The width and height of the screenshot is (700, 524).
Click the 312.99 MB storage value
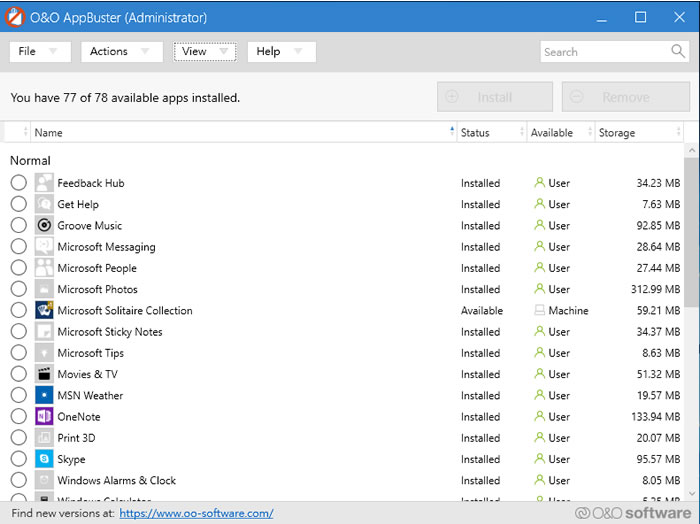click(655, 289)
